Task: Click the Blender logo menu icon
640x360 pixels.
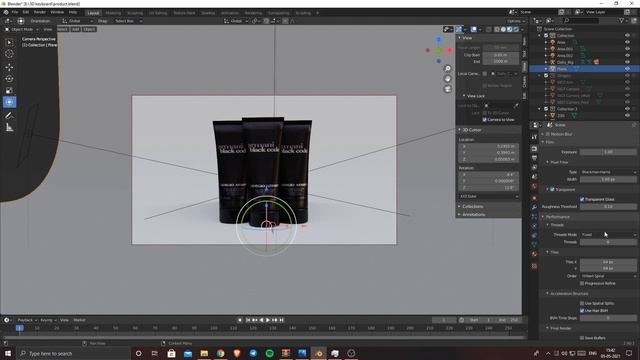Action: pos(6,12)
